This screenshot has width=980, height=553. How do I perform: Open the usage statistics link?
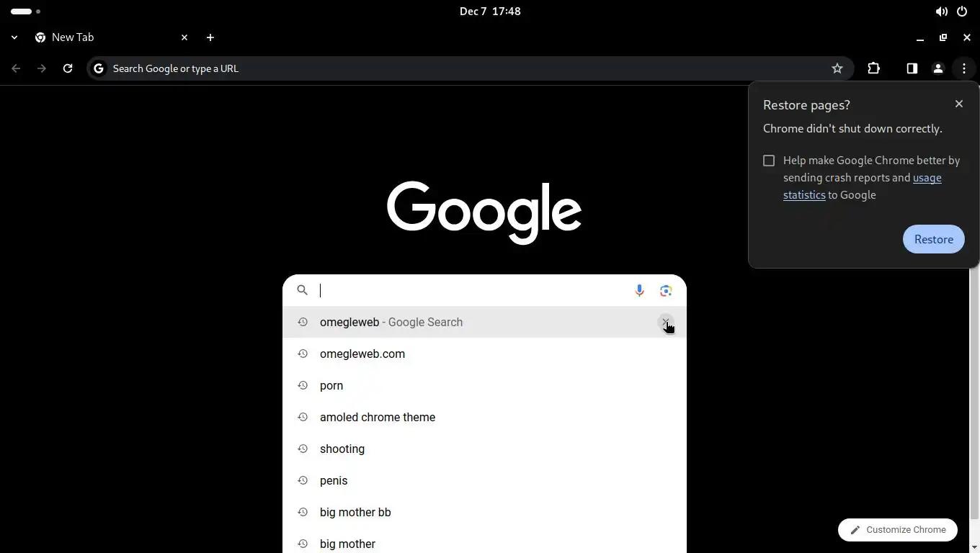click(863, 186)
